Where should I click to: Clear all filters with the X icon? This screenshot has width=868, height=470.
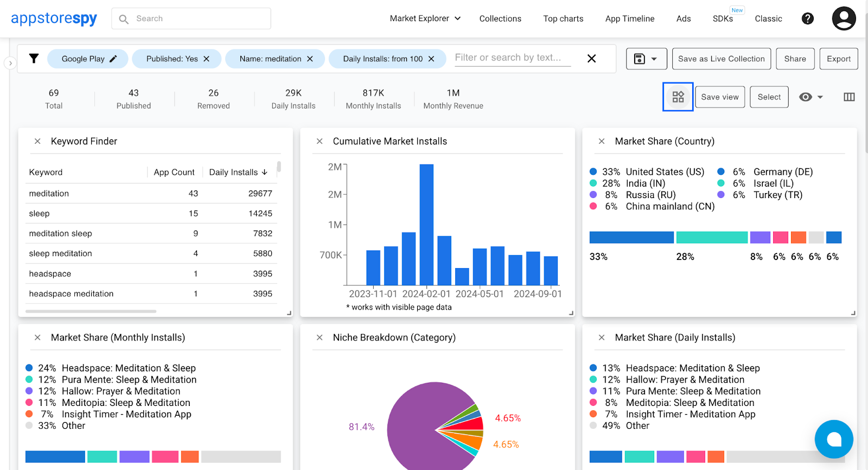(x=592, y=59)
